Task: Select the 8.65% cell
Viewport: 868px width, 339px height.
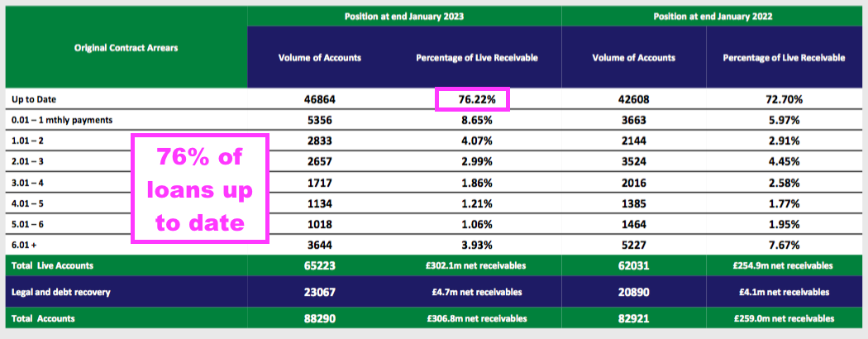Action: (x=477, y=120)
